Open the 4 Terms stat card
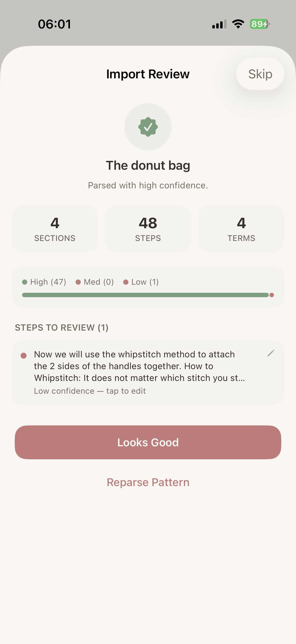The width and height of the screenshot is (296, 644). click(x=241, y=228)
